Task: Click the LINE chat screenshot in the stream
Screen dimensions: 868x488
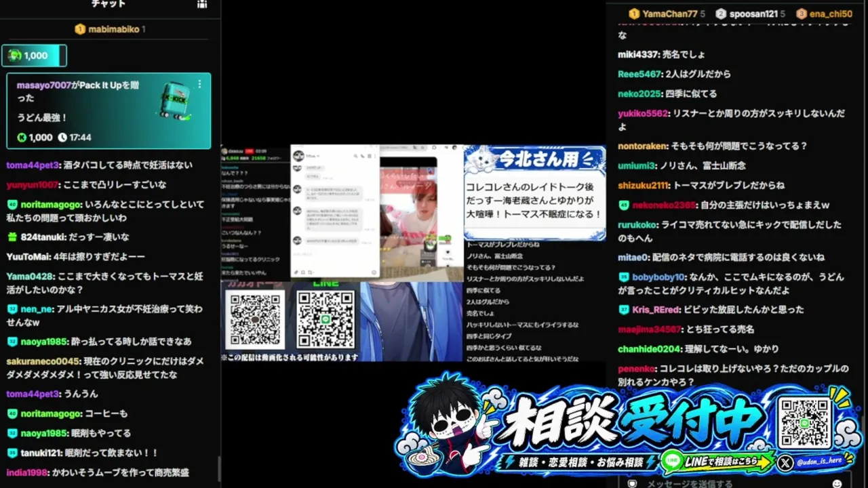Action: click(x=335, y=211)
